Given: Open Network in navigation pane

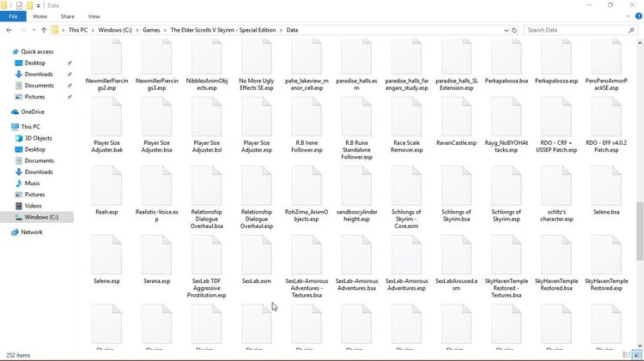Looking at the screenshot, I should [x=32, y=232].
